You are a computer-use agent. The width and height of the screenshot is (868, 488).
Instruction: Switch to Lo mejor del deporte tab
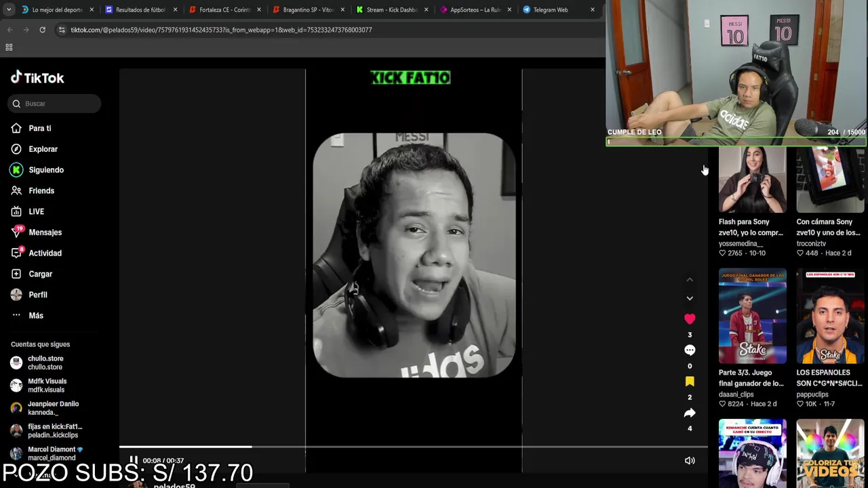coord(57,9)
